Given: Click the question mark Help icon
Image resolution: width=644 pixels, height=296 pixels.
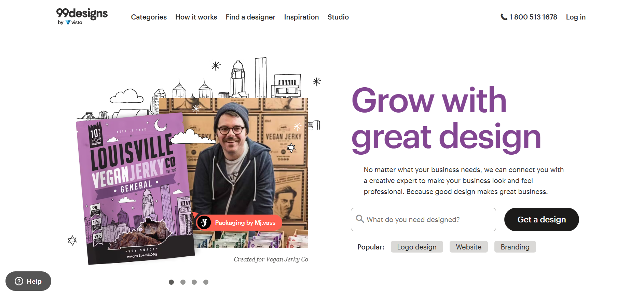Looking at the screenshot, I should click(19, 281).
